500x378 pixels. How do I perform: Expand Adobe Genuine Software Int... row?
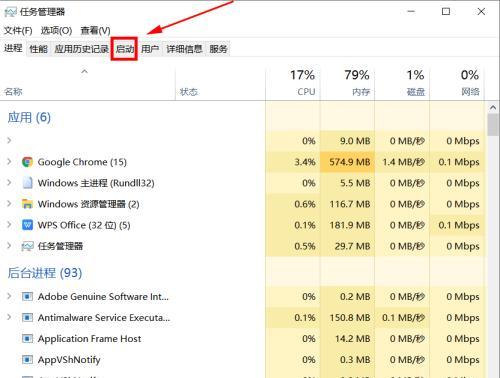coord(9,297)
